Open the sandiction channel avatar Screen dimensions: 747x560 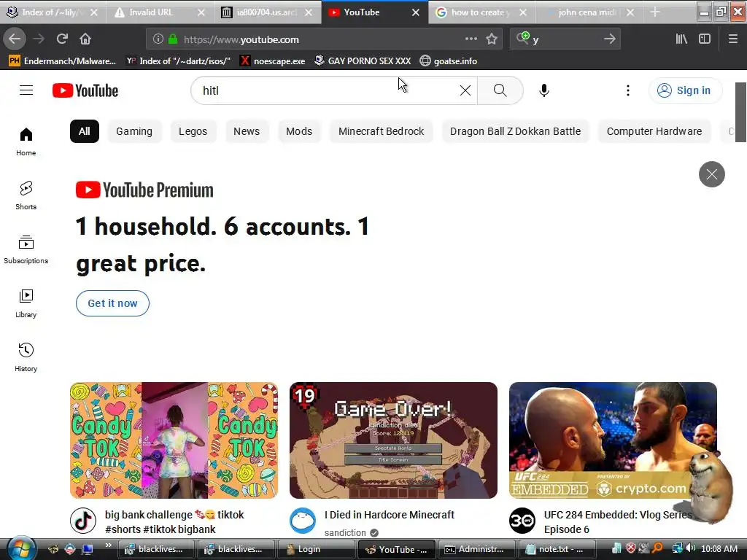click(303, 521)
